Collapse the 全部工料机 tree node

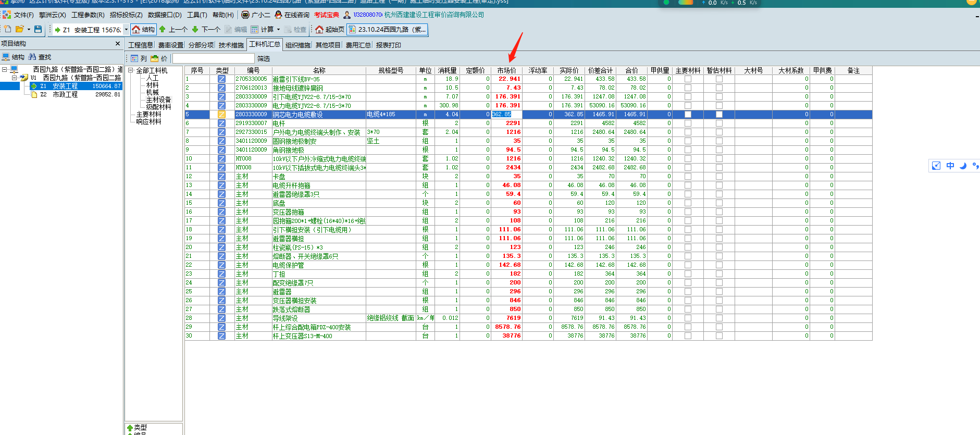[131, 70]
